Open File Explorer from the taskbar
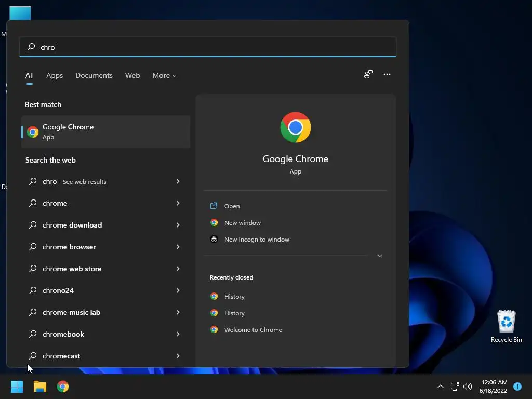Viewport: 532px width, 399px height. click(39, 387)
